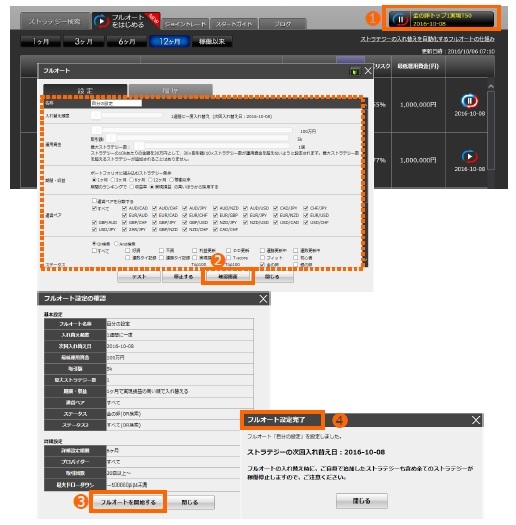Close the フルオート settings dialog with X
516x525 pixels.
click(368, 71)
